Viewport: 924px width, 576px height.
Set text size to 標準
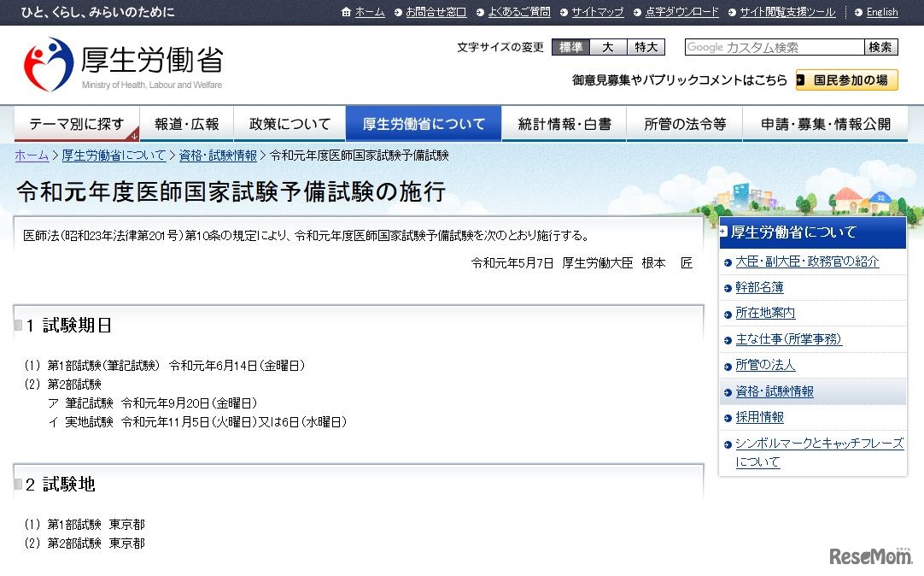coord(570,47)
